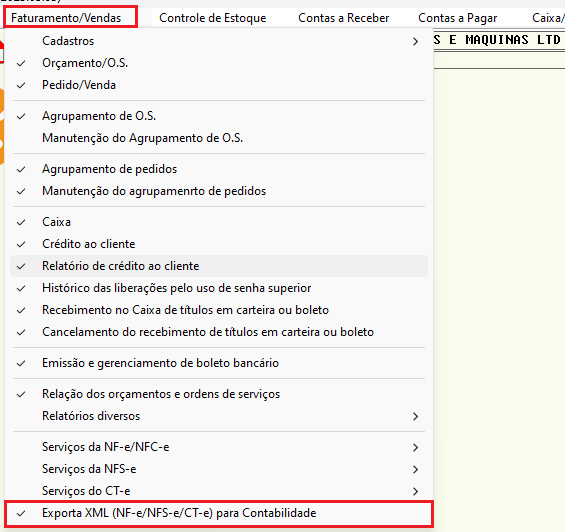Open the Contas a Receber menu
Viewport: 565px width, 532px height.
click(x=344, y=18)
